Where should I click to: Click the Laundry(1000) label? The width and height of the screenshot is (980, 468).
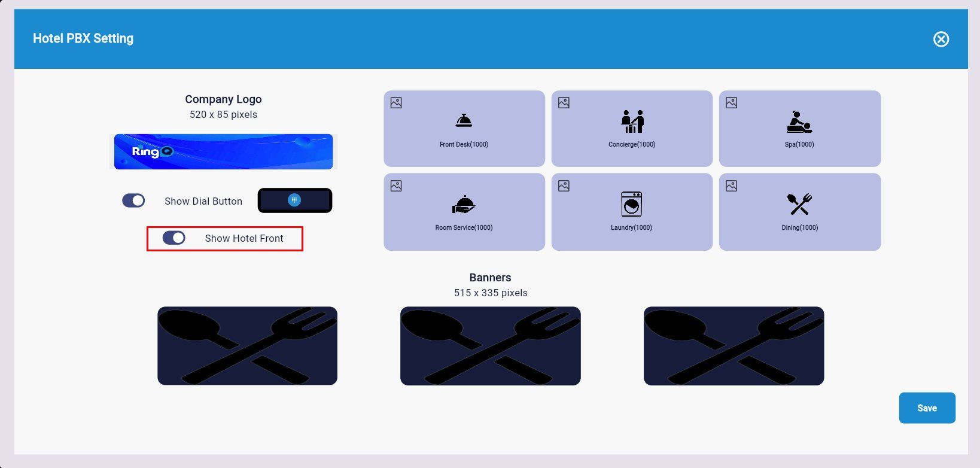[x=631, y=227]
